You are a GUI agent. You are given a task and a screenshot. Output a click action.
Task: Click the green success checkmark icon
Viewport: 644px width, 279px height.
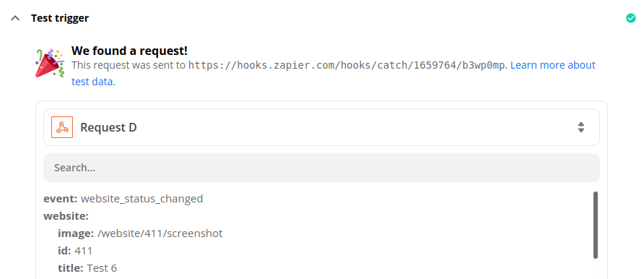(x=630, y=18)
